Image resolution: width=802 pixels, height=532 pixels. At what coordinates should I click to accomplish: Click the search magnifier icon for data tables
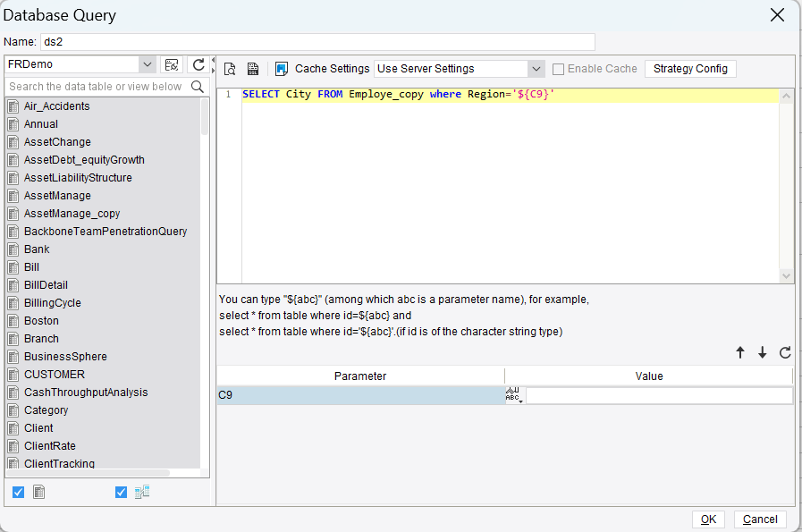pos(198,87)
